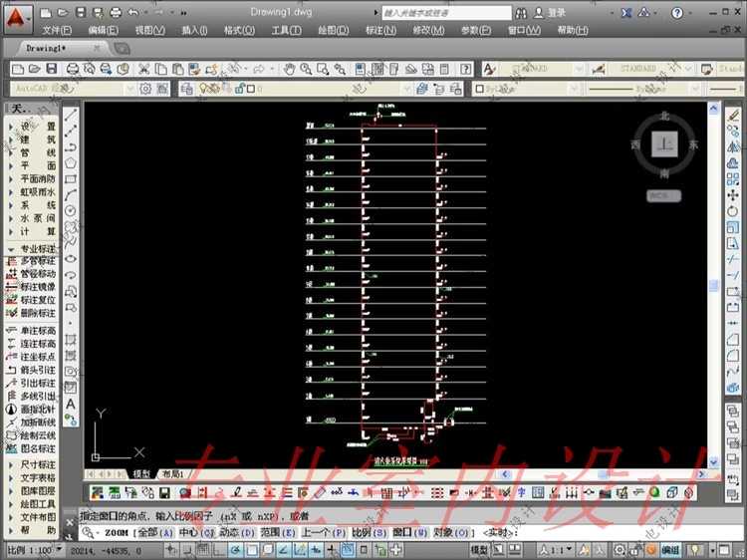Screen dimensions: 747x560
Task: Toggle the layer lightbulb on/off icon
Action: pyautogui.click(x=203, y=89)
